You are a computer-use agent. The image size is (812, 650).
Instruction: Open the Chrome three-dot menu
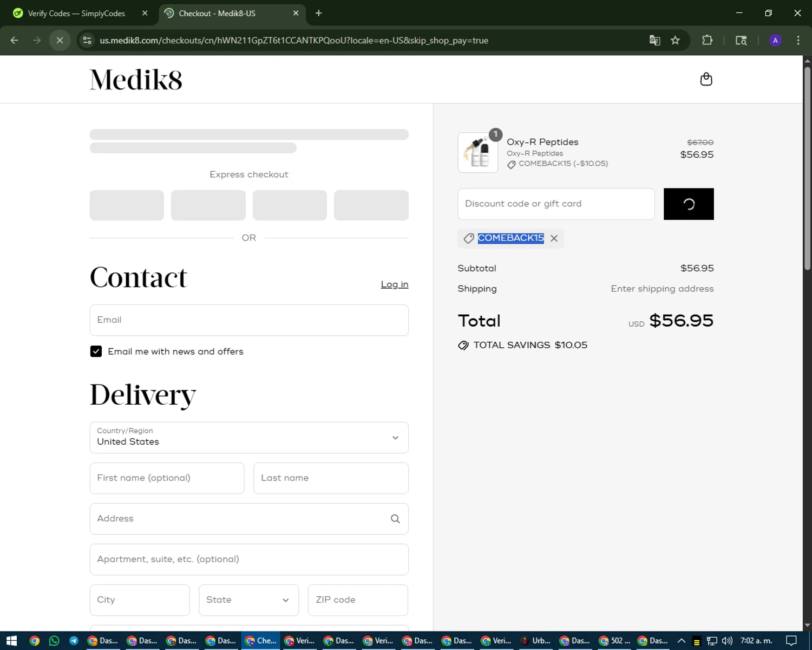(x=798, y=40)
